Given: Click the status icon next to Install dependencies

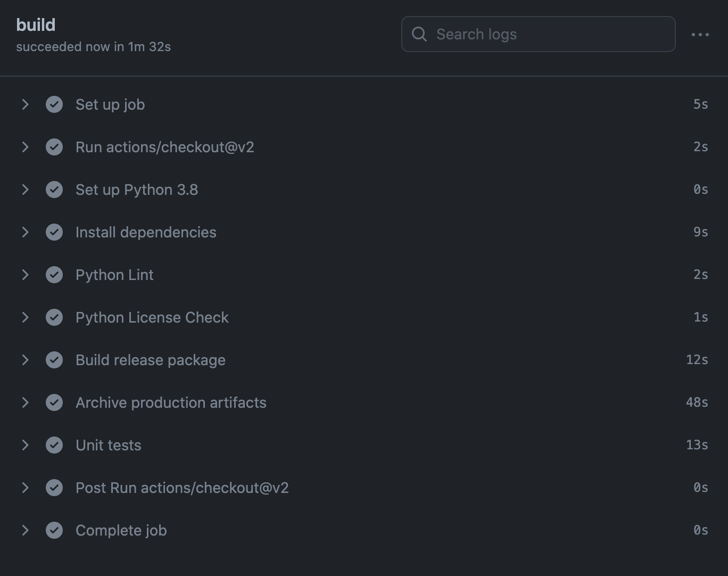Looking at the screenshot, I should point(54,232).
